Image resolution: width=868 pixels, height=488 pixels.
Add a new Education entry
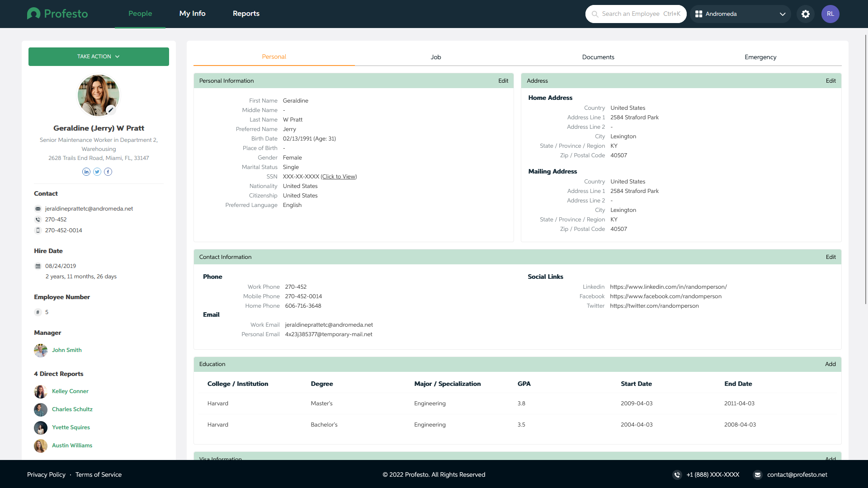(830, 364)
